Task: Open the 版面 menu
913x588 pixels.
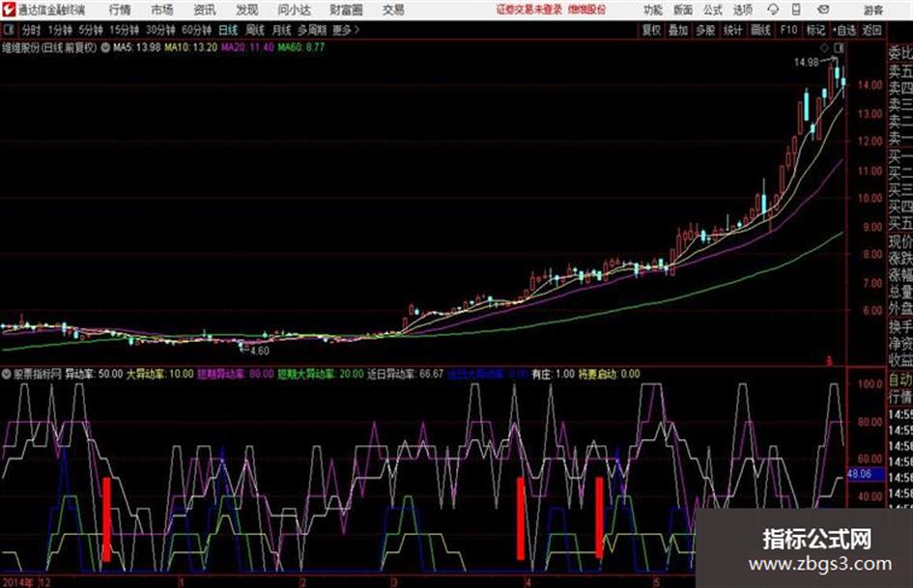Action: coord(683,10)
